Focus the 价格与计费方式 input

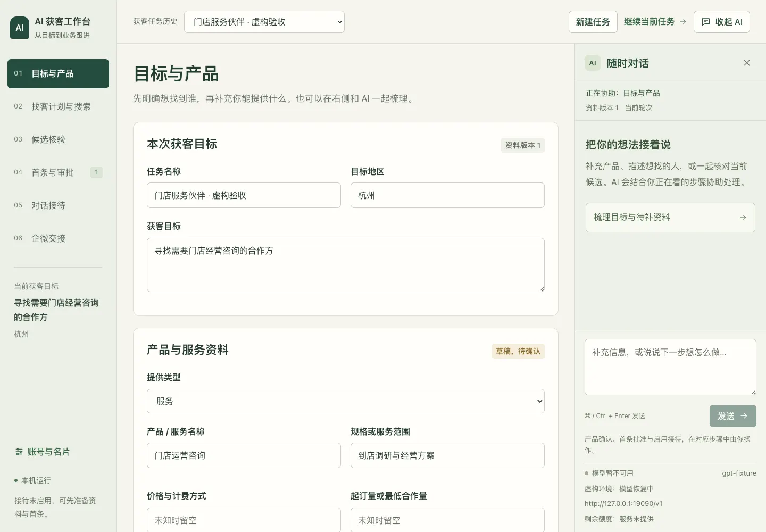(244, 520)
